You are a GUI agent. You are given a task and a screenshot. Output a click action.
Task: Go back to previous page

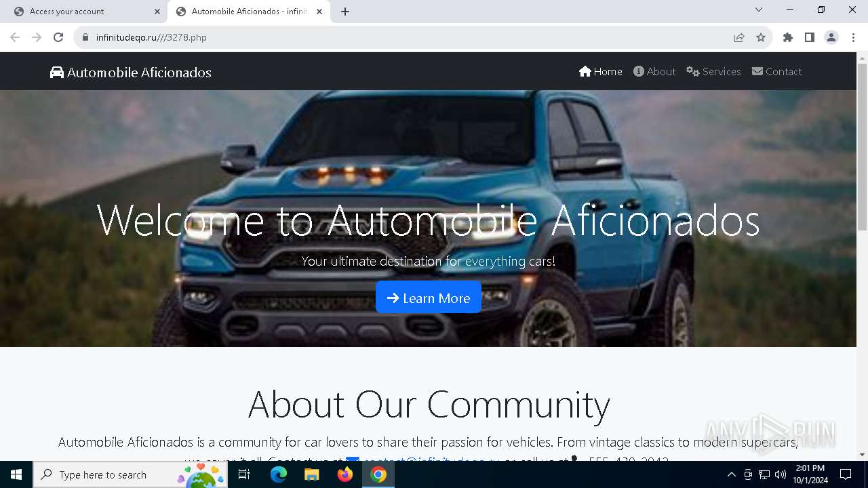pos(15,37)
